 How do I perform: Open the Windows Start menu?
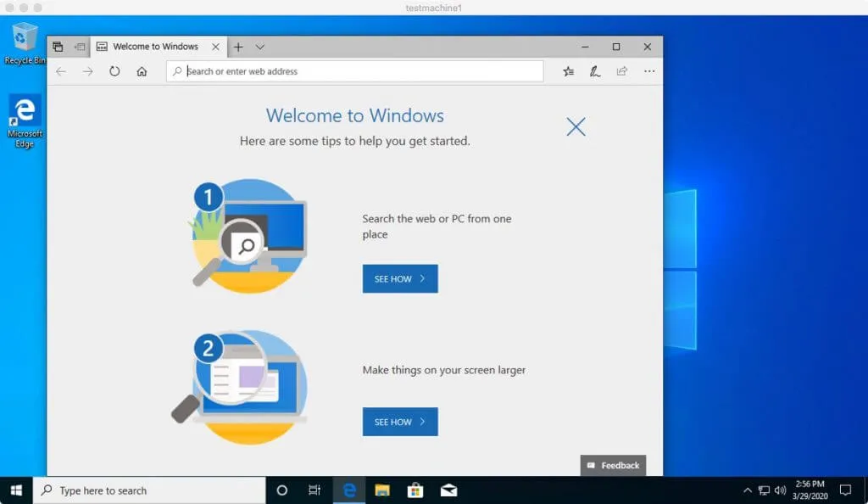(x=17, y=490)
